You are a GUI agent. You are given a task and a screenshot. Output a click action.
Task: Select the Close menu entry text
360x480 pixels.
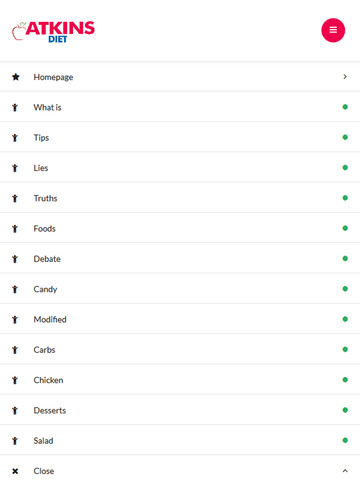click(x=44, y=471)
